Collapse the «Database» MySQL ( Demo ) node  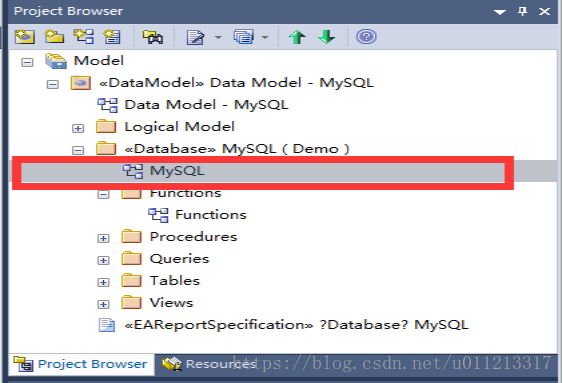tap(78, 150)
